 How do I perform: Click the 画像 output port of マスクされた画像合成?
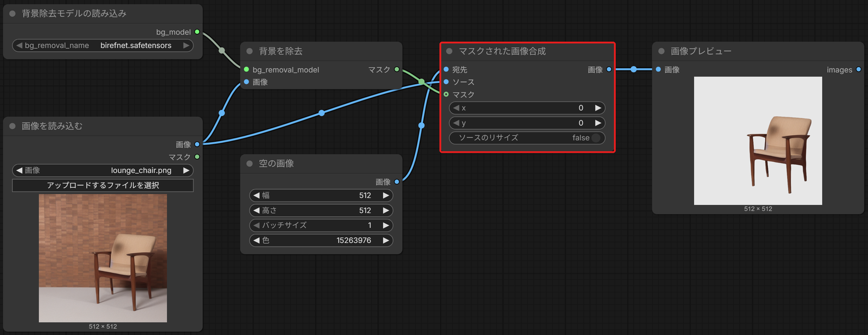(609, 69)
